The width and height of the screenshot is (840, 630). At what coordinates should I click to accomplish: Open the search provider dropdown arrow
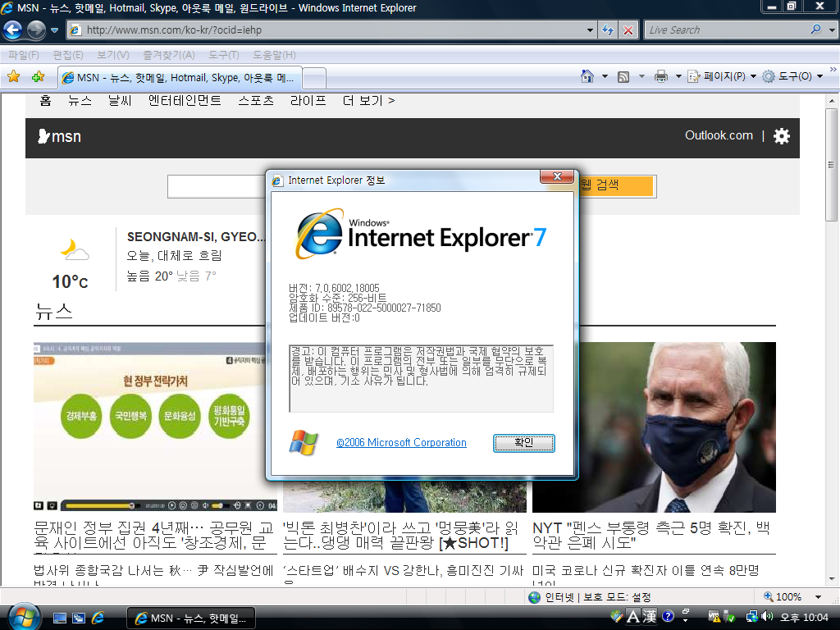tap(832, 30)
